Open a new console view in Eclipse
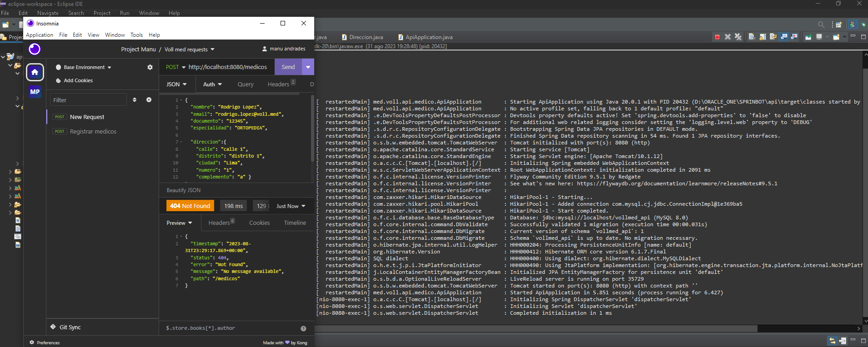Image resolution: width=868 pixels, height=347 pixels. [x=836, y=37]
